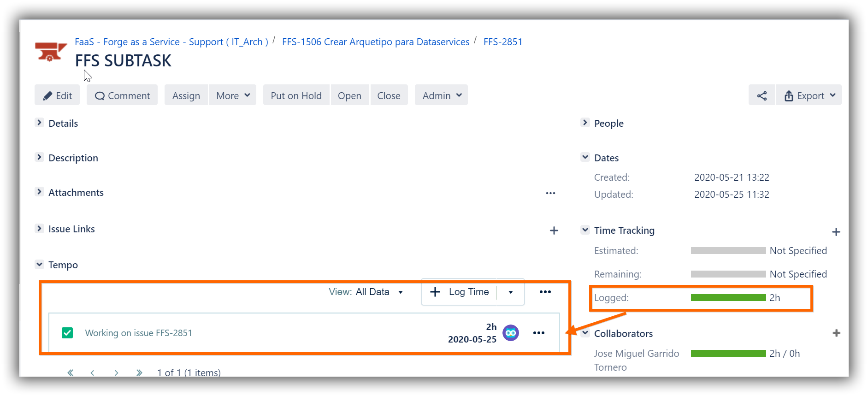Open the View All Data dropdown
The height and width of the screenshot is (396, 868).
366,292
